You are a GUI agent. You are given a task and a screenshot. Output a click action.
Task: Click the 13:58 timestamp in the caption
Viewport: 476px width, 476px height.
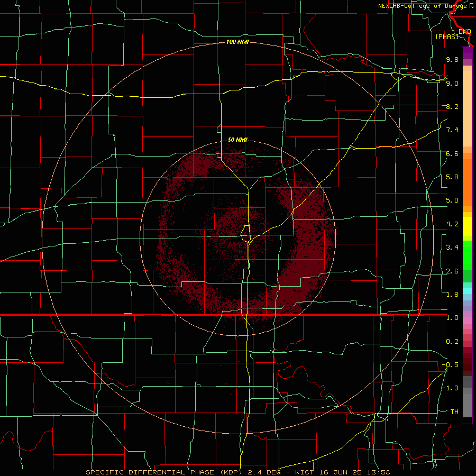point(378,472)
